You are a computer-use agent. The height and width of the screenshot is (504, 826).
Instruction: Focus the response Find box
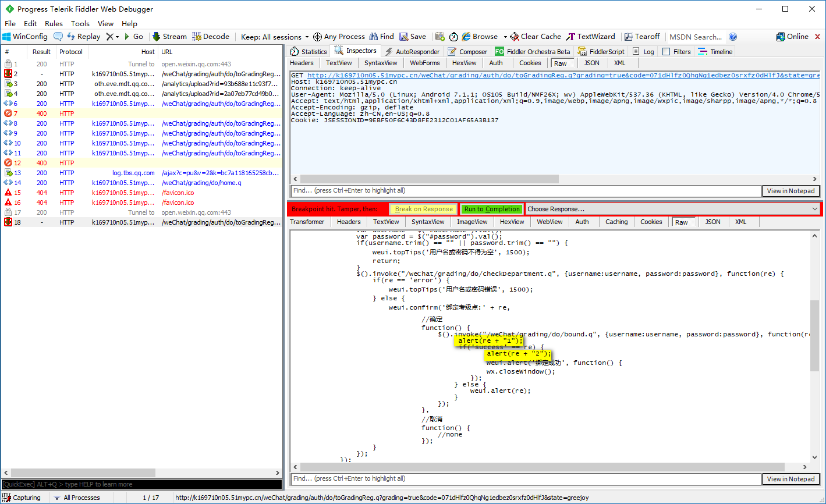click(526, 479)
